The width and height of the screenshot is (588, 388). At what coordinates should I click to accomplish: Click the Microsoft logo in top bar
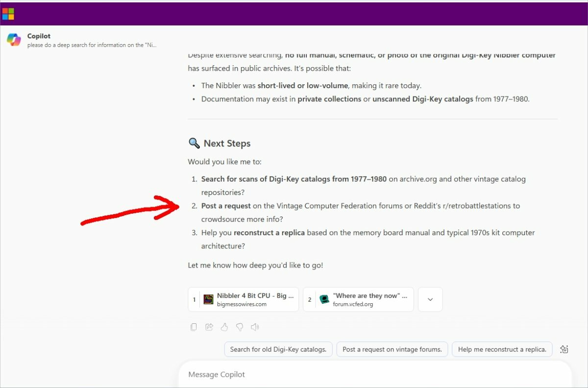click(x=8, y=14)
